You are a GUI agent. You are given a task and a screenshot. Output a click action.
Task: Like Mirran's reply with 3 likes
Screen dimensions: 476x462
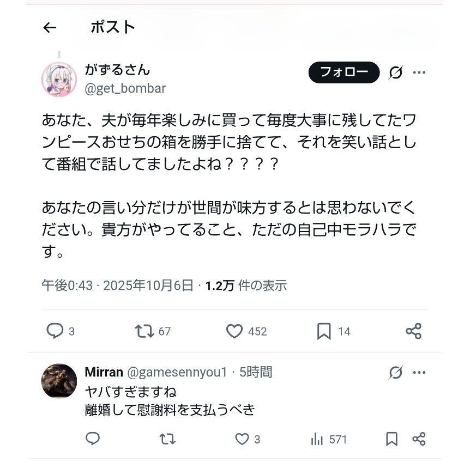[x=241, y=439]
